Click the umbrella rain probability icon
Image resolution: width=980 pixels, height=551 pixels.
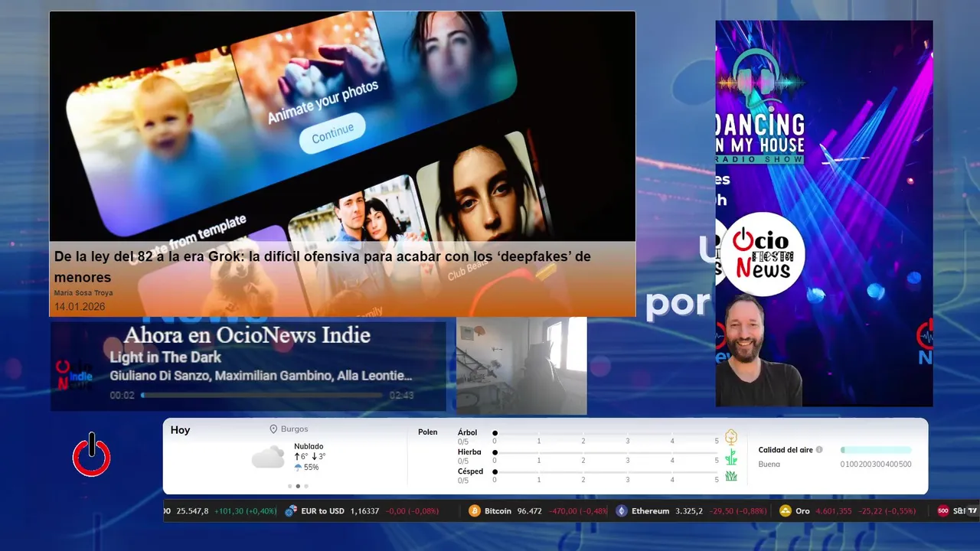pos(298,467)
